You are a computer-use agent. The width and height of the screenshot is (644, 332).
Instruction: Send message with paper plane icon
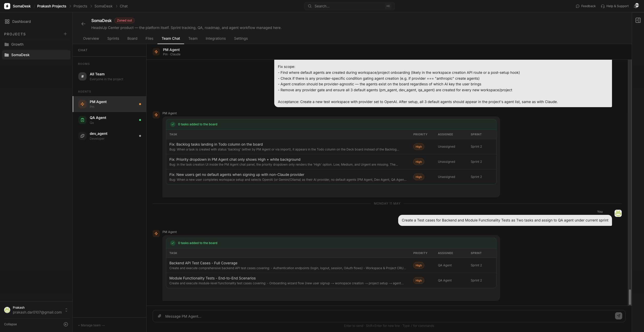pos(619,316)
